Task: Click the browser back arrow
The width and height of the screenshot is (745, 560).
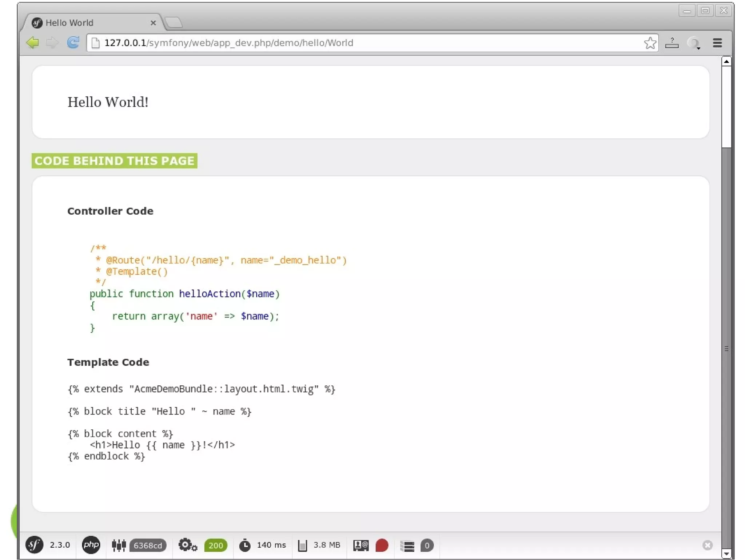Action: [33, 43]
